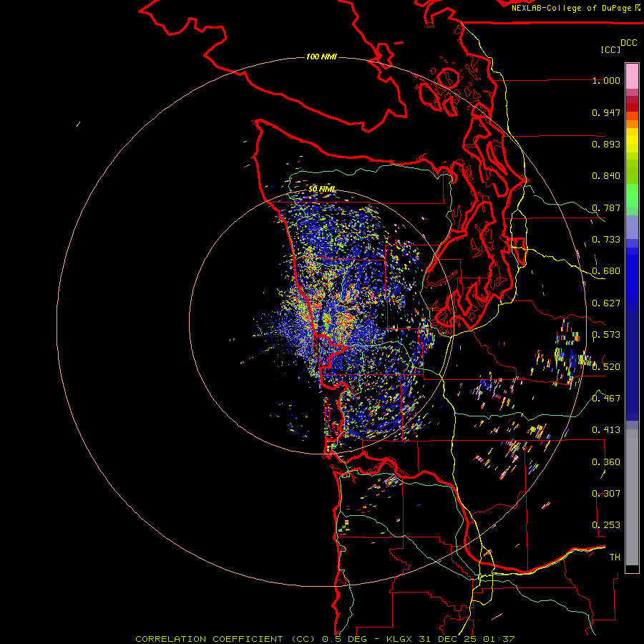Click the 0.307 scale value
Viewport: 644px width, 644px height.
(x=606, y=494)
